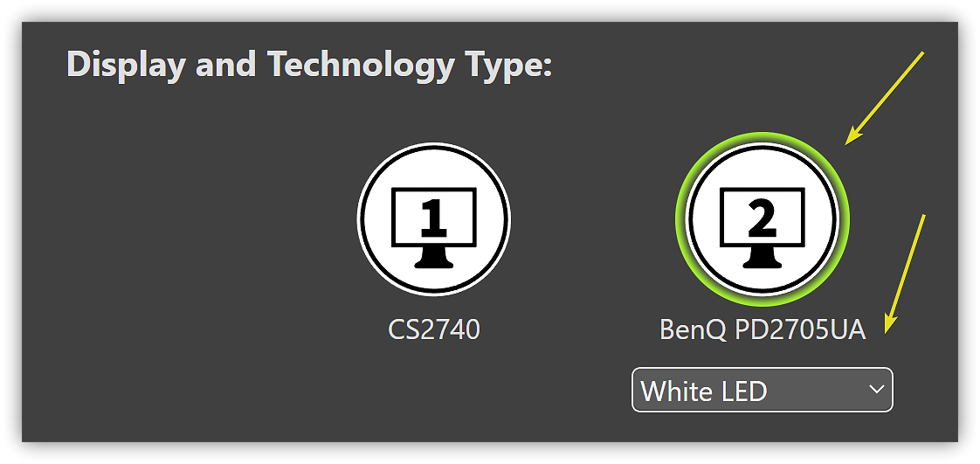The image size is (980, 464).
Task: Select the display 2 monitor icon
Action: coord(762,219)
